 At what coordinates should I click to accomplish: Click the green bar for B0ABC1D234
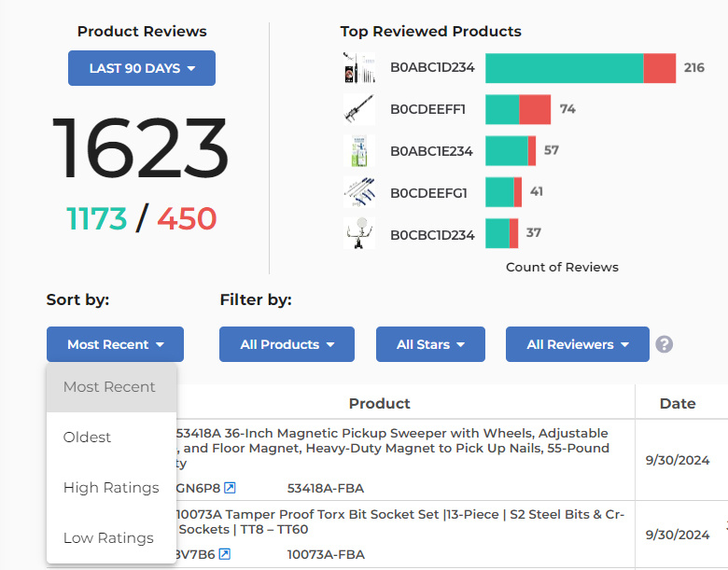(x=564, y=68)
